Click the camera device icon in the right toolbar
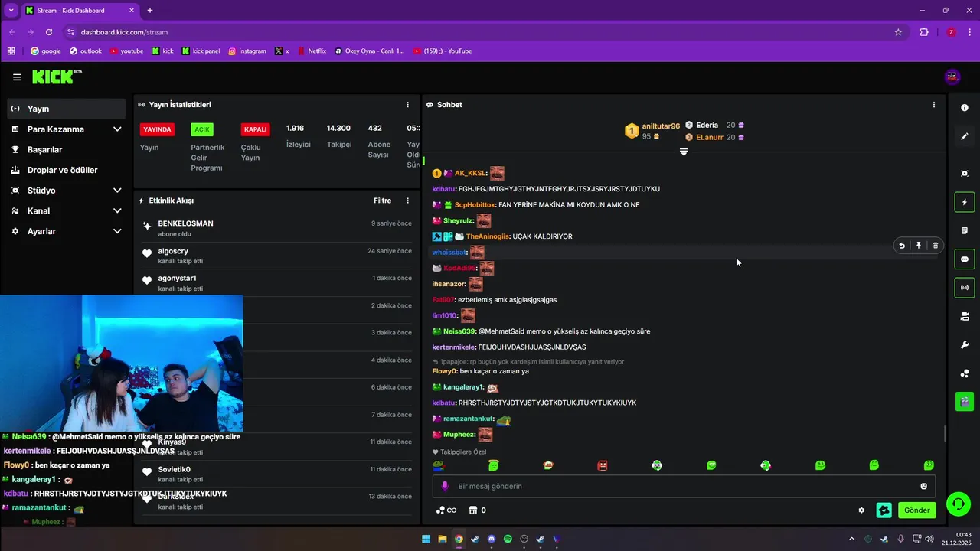This screenshot has width=980, height=551. point(965,316)
